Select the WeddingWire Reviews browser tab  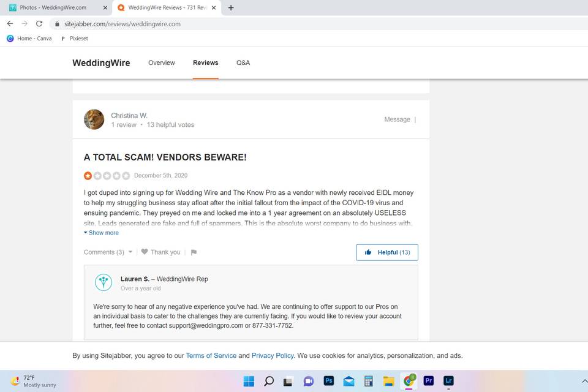(x=167, y=7)
